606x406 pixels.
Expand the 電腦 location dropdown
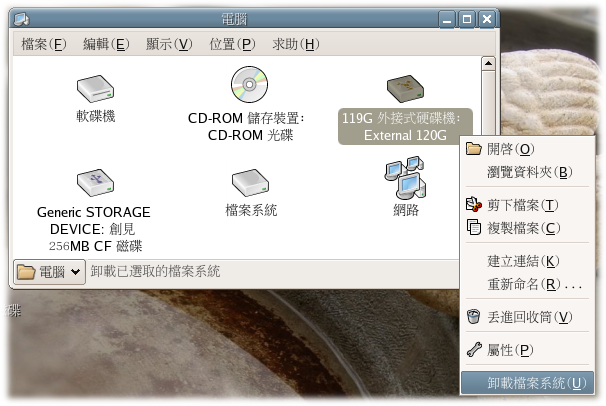click(49, 272)
